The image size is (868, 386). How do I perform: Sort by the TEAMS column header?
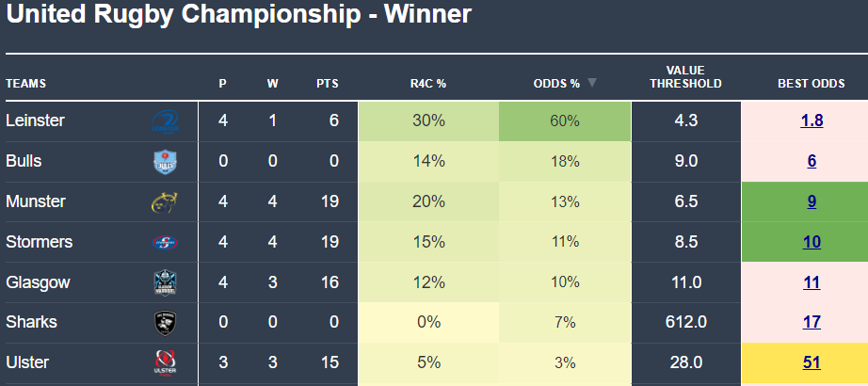point(26,84)
